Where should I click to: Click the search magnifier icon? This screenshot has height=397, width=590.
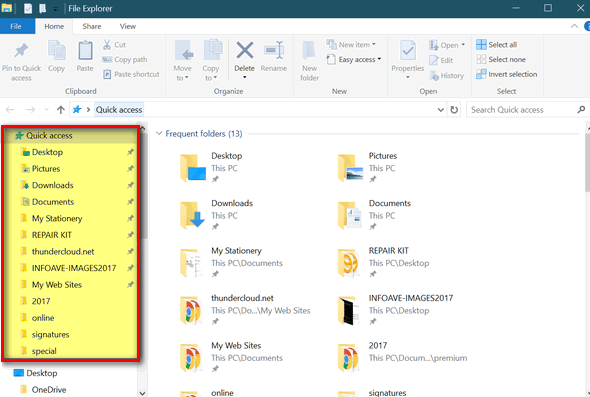coord(581,110)
